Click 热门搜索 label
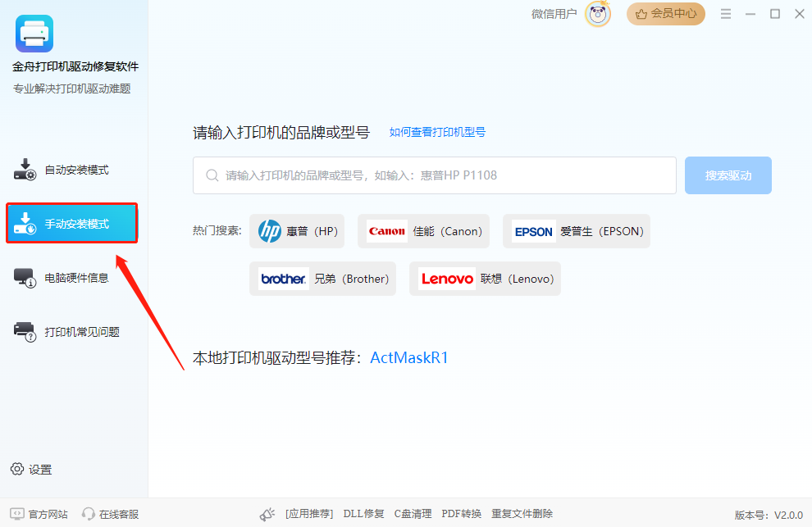 (x=217, y=230)
